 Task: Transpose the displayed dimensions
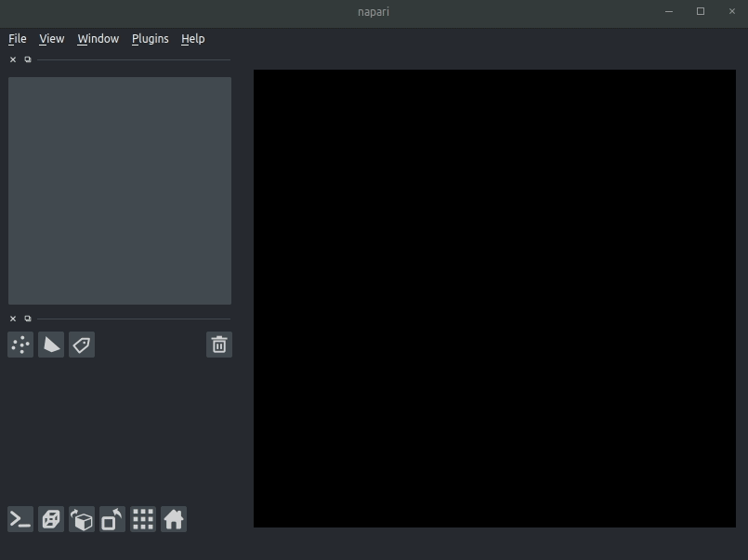point(112,519)
